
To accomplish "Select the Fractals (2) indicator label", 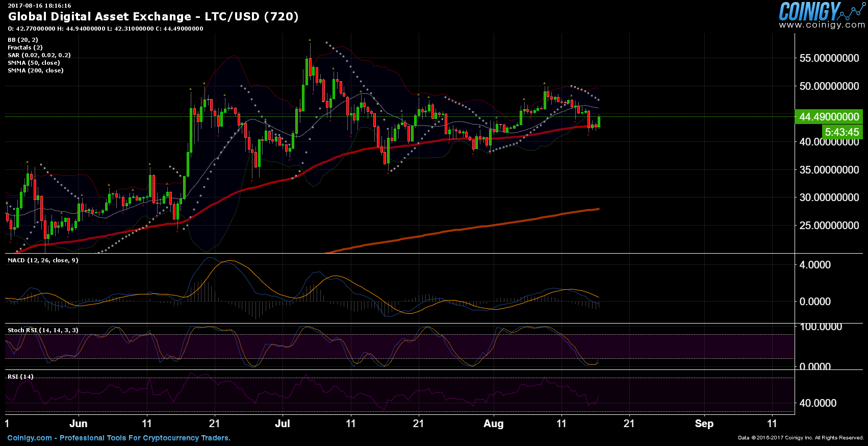I will 25,47.
